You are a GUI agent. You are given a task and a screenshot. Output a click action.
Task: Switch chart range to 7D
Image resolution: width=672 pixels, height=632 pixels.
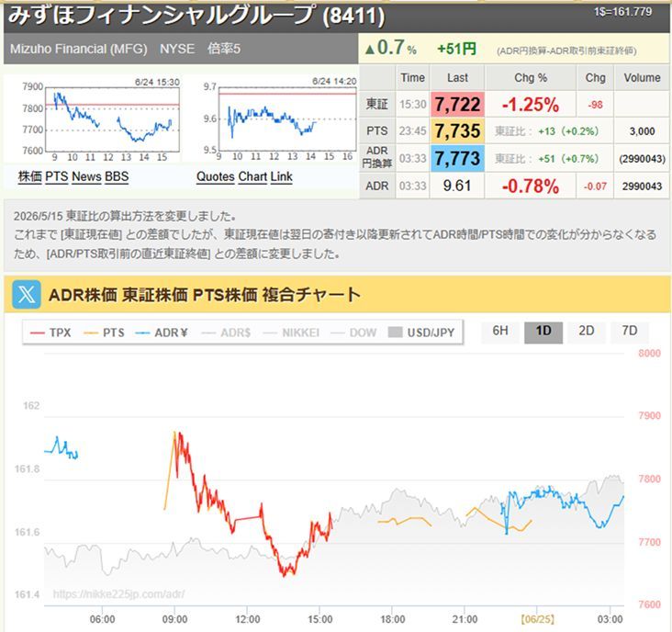tap(630, 331)
